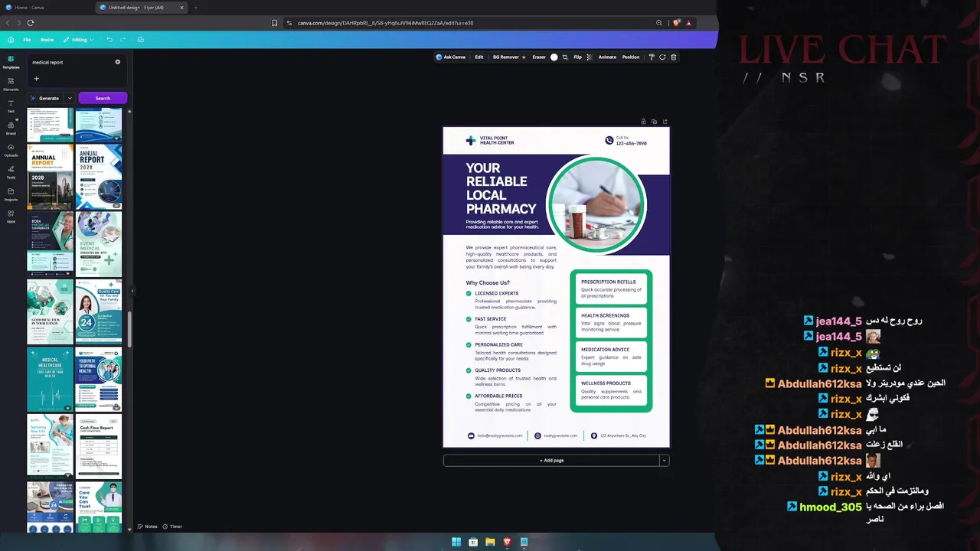Open the Brave shields icon
This screenshot has height=551, width=980.
click(676, 23)
